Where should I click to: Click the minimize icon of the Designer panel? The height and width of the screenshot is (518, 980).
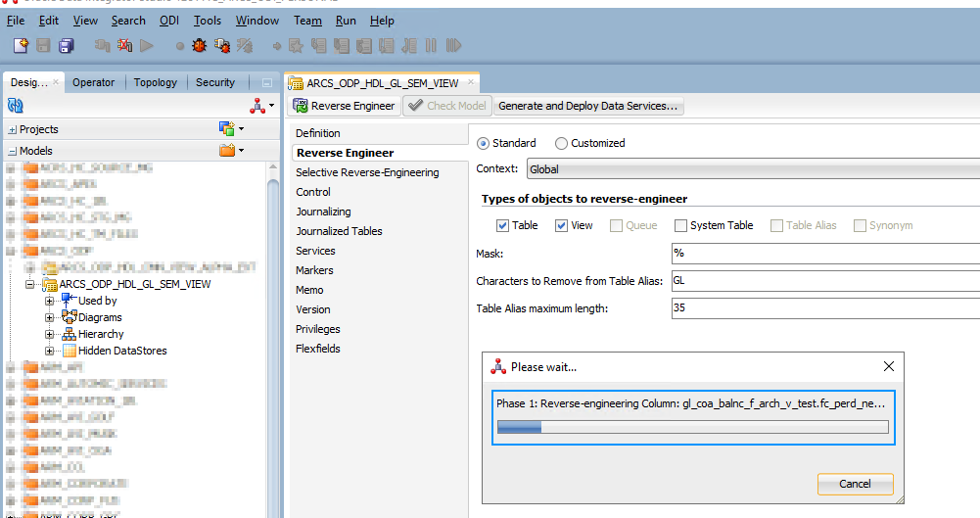point(267,82)
